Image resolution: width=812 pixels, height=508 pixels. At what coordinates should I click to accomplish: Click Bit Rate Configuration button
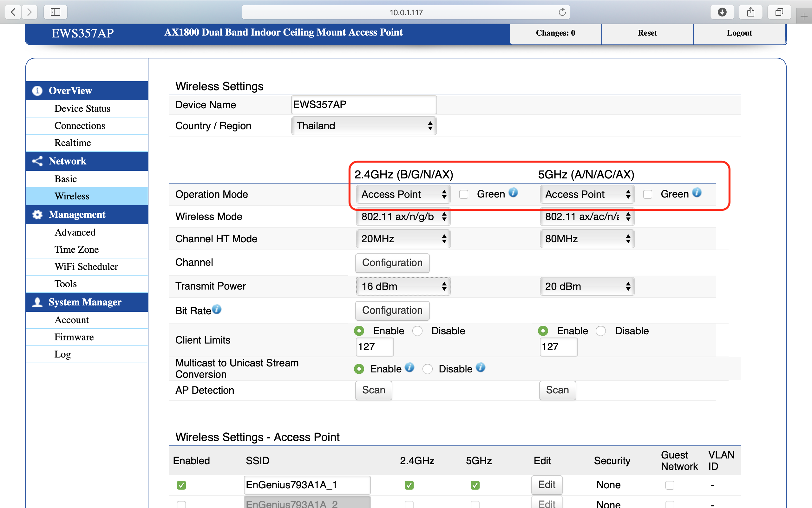point(392,311)
